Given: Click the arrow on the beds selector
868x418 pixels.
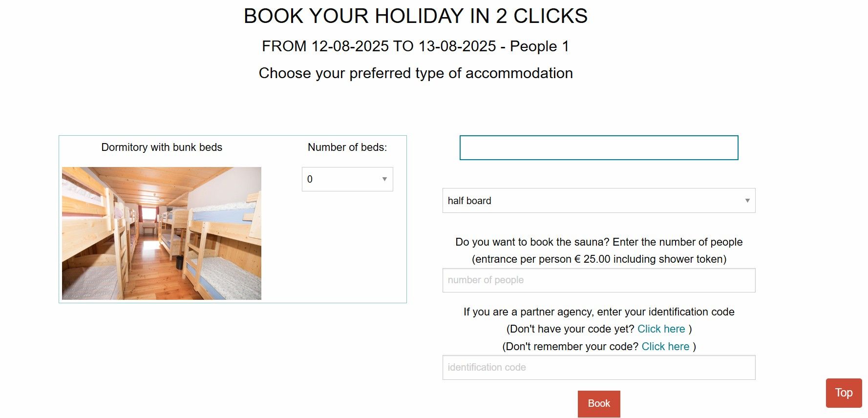Looking at the screenshot, I should point(384,179).
